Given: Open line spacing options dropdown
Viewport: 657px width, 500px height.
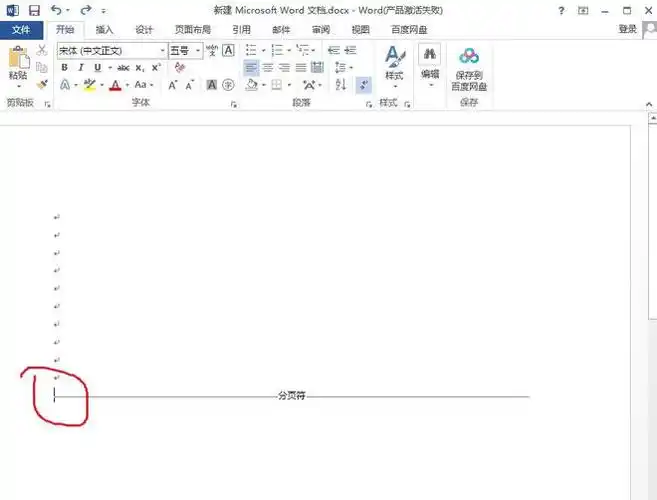Looking at the screenshot, I should click(344, 67).
